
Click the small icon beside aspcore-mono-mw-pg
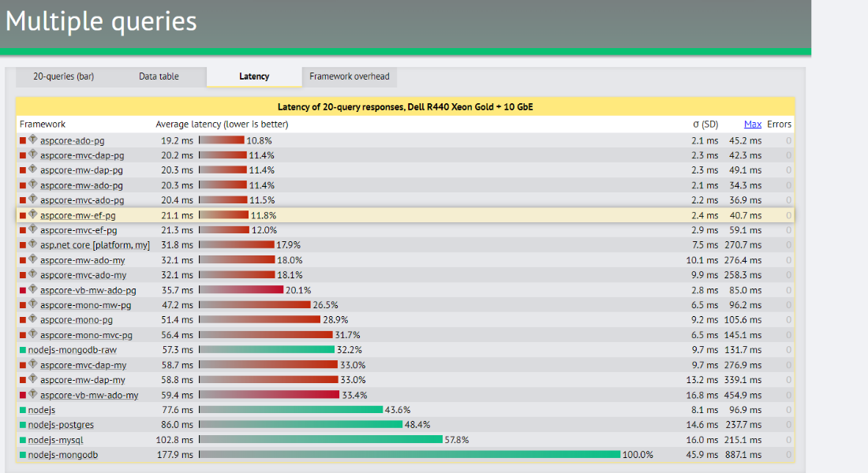click(33, 304)
